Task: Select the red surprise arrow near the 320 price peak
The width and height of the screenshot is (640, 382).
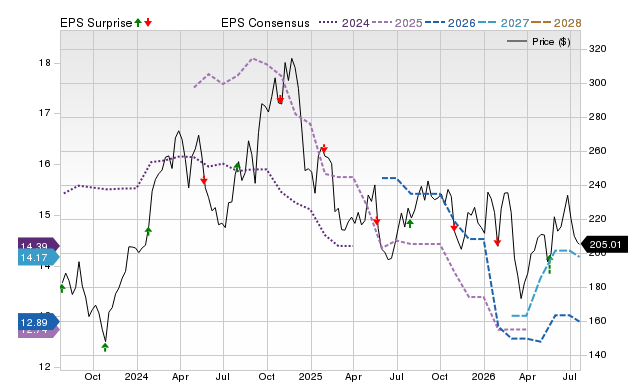Action: click(280, 99)
